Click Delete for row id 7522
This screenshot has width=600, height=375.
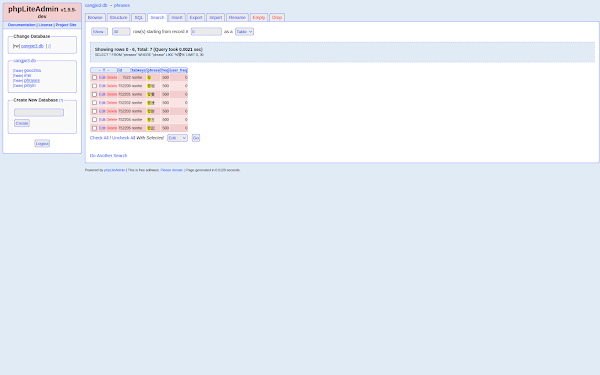(x=112, y=78)
